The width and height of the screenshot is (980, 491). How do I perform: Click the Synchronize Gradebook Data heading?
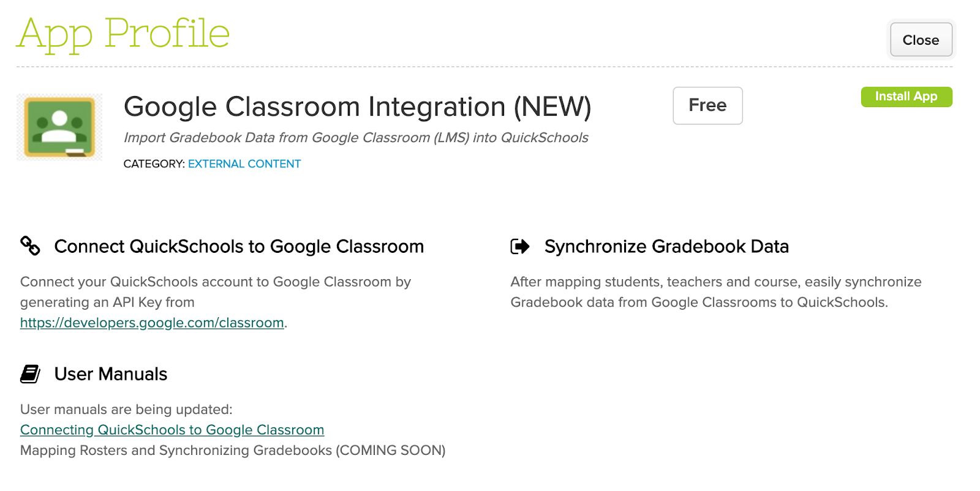point(666,246)
